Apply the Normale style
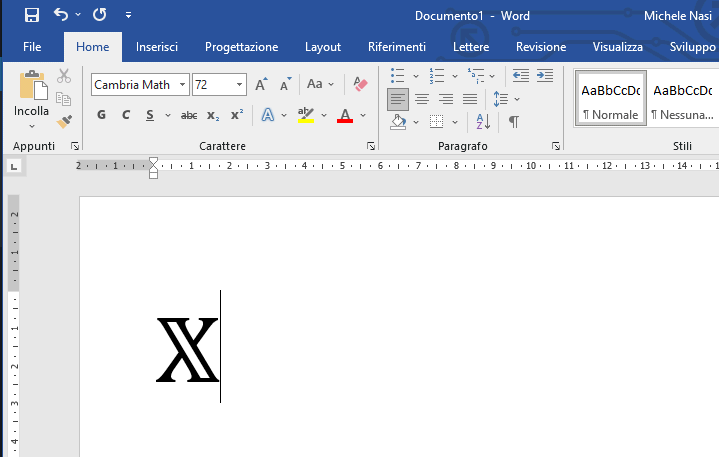The image size is (719, 457). (610, 99)
